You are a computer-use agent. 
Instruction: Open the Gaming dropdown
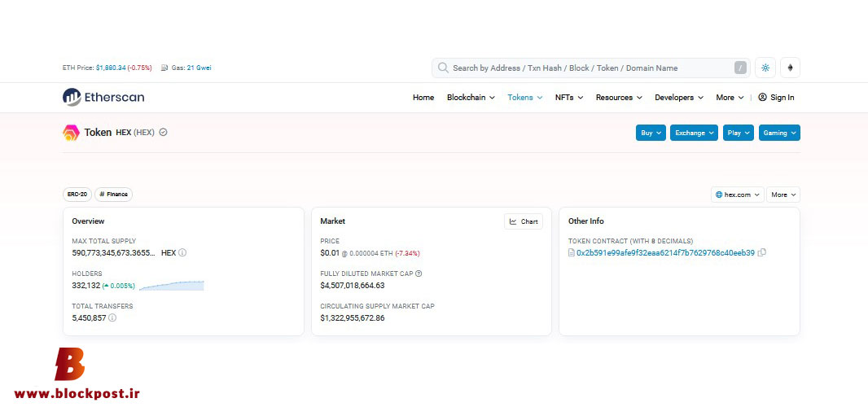coord(779,133)
